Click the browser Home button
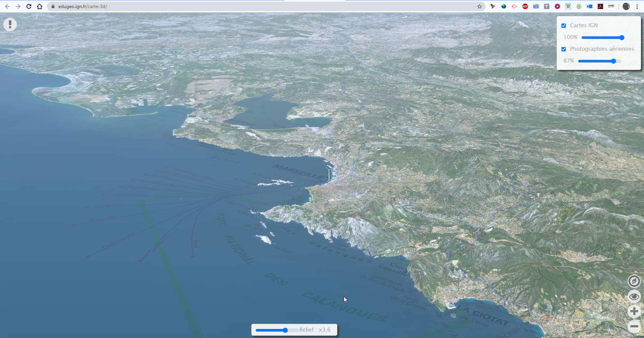This screenshot has width=644, height=338. point(40,6)
